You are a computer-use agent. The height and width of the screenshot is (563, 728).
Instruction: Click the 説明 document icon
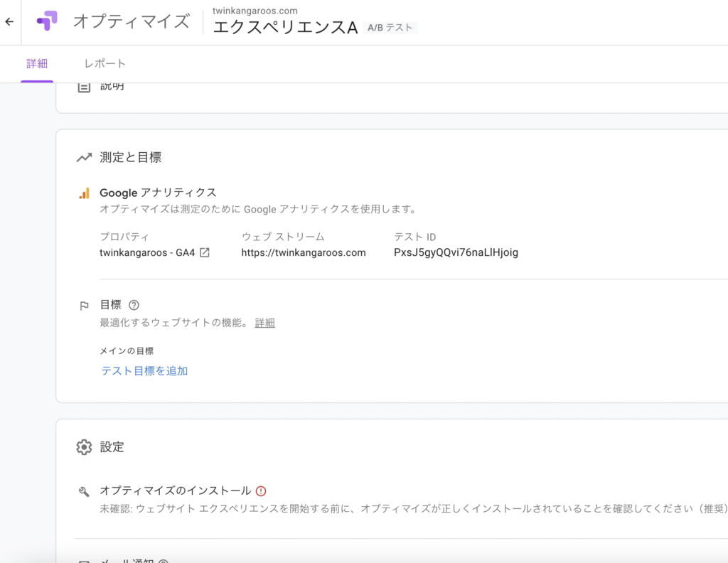click(84, 87)
